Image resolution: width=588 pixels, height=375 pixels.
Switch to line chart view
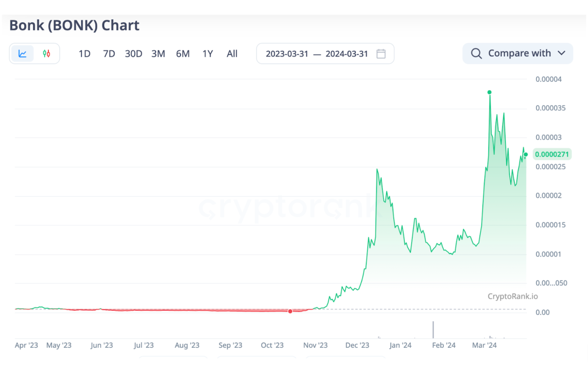point(22,54)
